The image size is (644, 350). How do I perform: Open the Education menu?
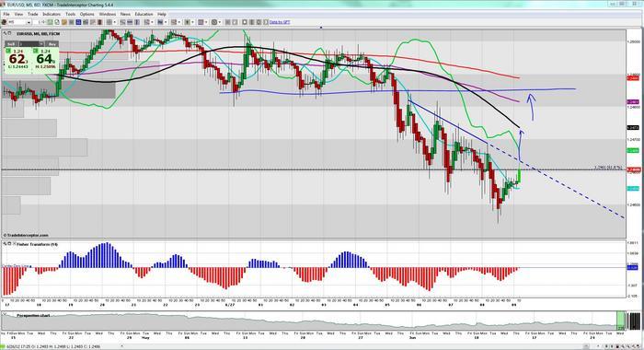tap(144, 14)
